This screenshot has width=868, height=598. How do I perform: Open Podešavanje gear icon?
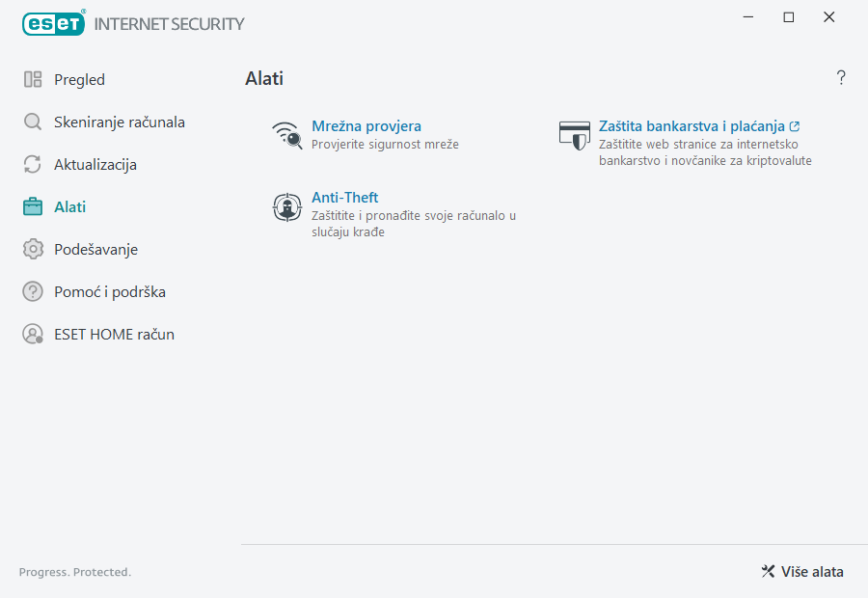[x=33, y=249]
